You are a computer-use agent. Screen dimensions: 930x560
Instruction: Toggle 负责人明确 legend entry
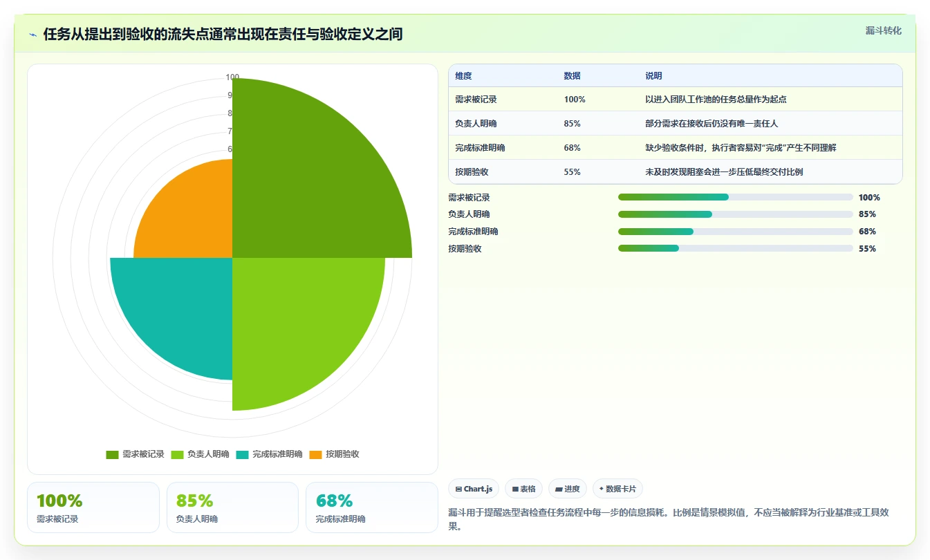coord(200,454)
